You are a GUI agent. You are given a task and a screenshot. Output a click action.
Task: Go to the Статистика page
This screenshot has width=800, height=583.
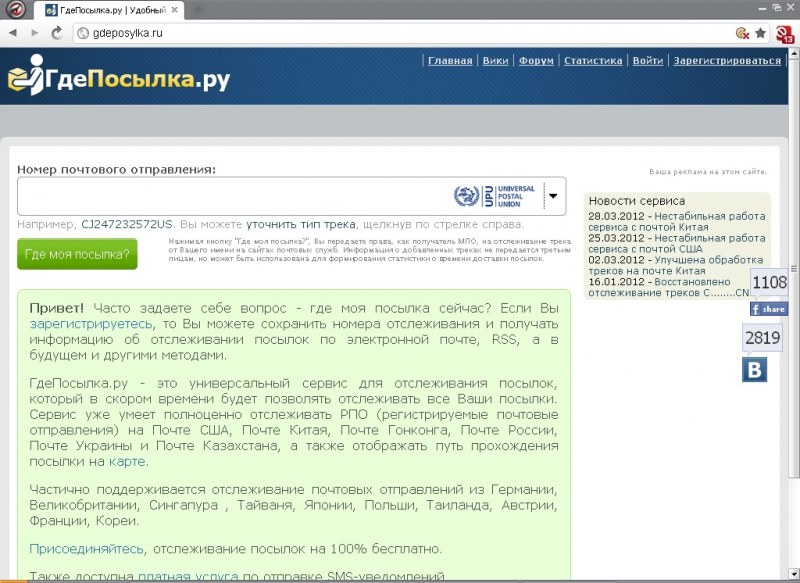pyautogui.click(x=593, y=61)
